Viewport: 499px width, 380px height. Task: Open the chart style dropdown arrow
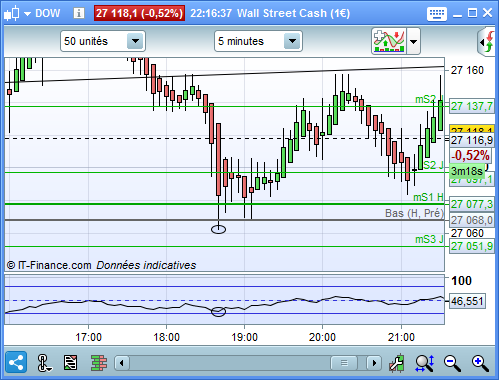click(x=27, y=14)
